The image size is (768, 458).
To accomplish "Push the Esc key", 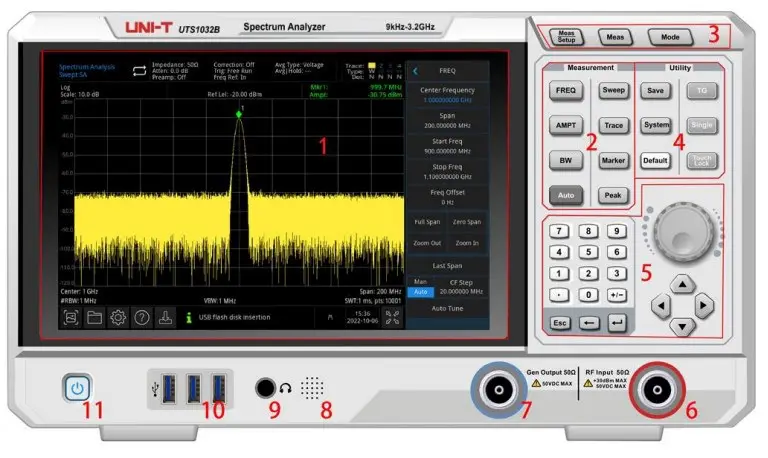I will pos(560,323).
